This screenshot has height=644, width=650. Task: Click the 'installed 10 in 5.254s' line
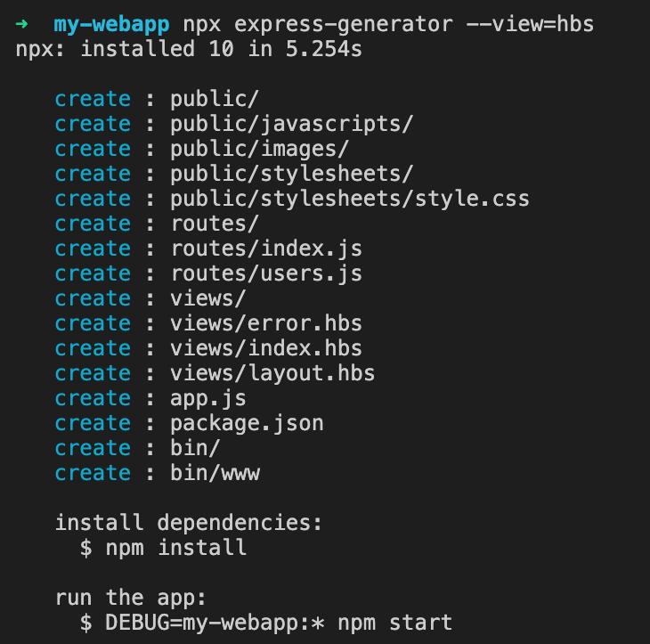click(x=221, y=49)
